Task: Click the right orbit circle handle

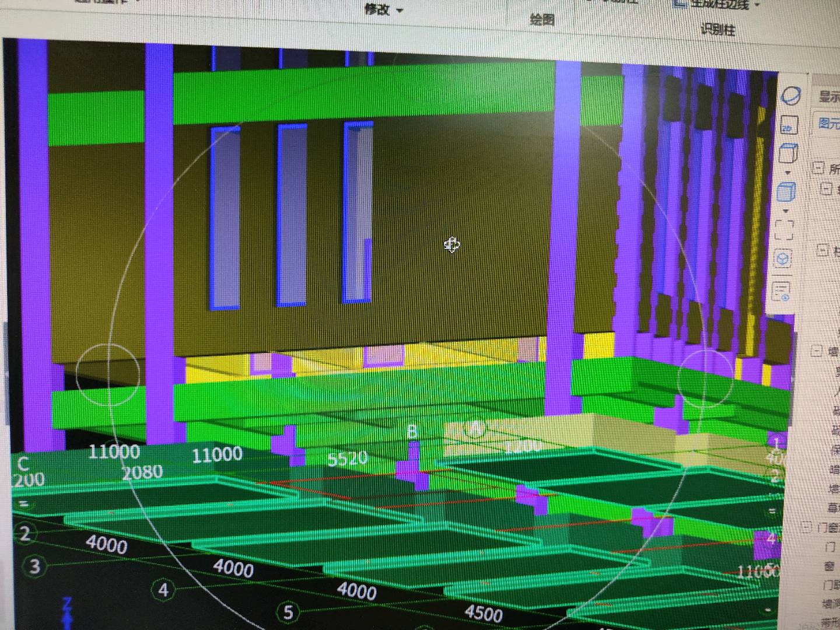Action: coord(706,378)
